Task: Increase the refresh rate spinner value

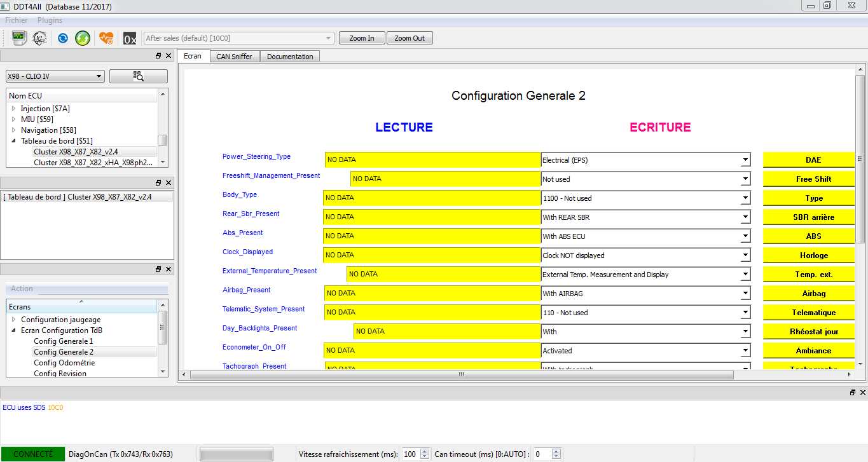Action: click(x=425, y=451)
